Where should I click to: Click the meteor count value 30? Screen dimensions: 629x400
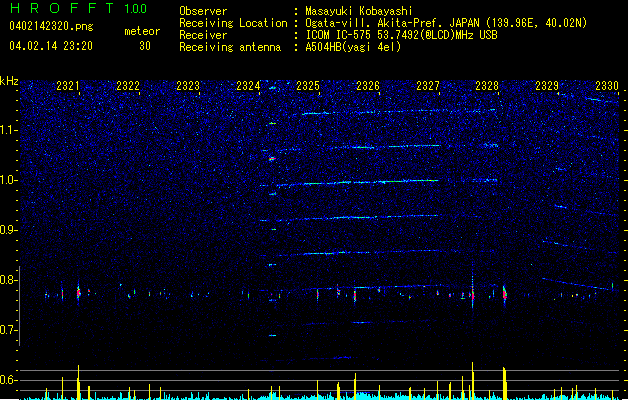click(x=145, y=46)
